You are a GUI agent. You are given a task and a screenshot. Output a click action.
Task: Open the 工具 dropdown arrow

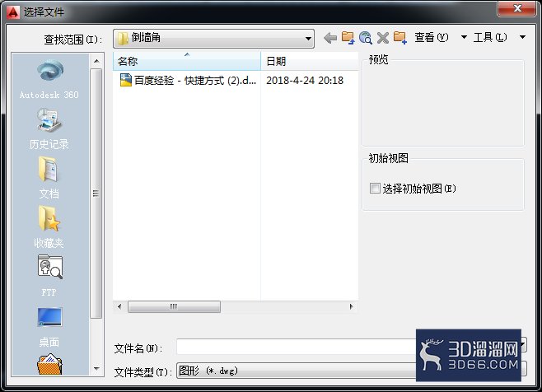(522, 37)
